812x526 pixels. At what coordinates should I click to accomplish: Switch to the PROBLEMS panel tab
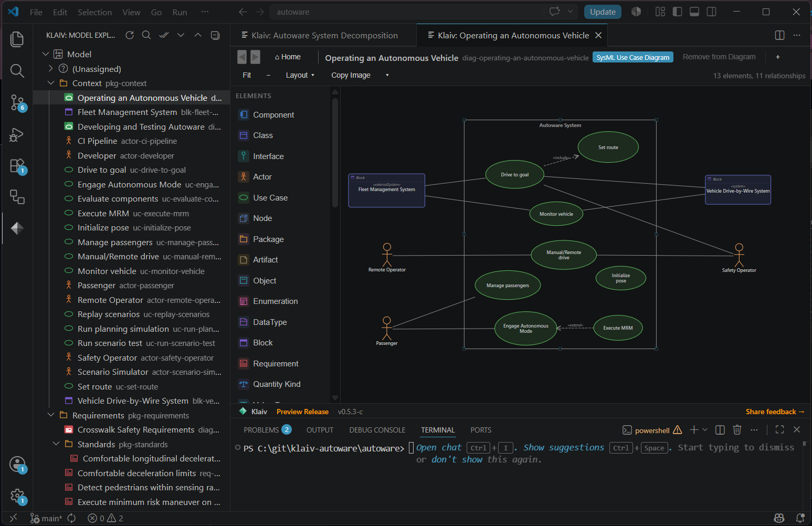coord(267,430)
